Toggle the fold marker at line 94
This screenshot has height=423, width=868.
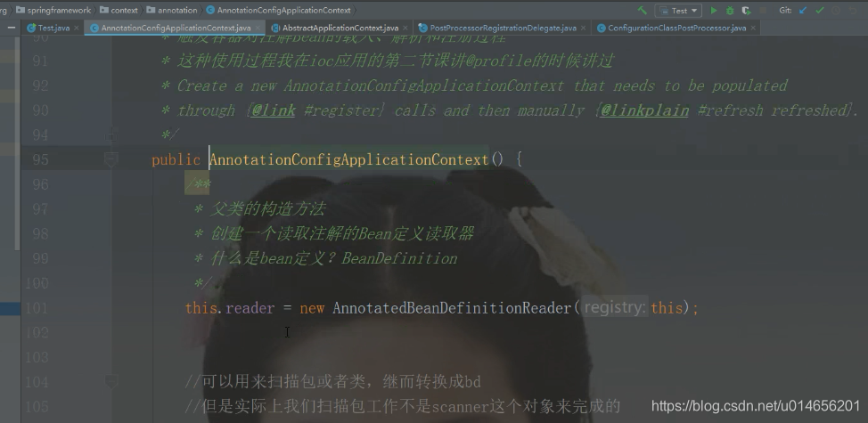point(111,134)
